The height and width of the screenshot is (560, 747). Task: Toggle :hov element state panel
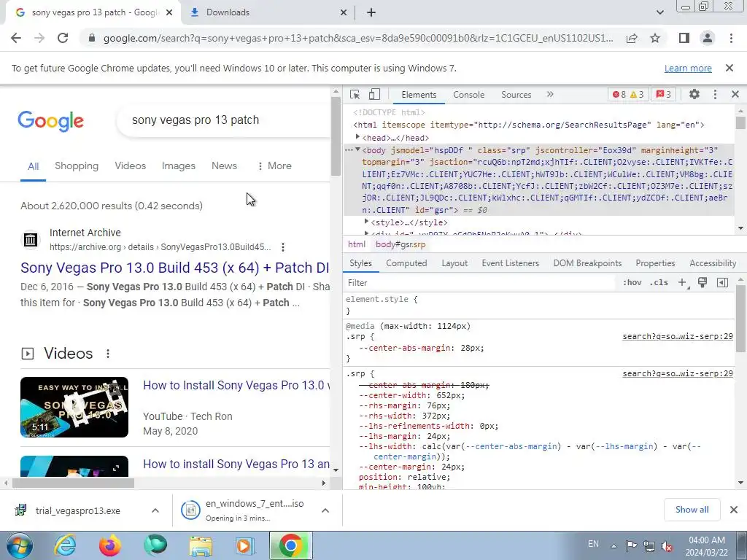click(632, 282)
